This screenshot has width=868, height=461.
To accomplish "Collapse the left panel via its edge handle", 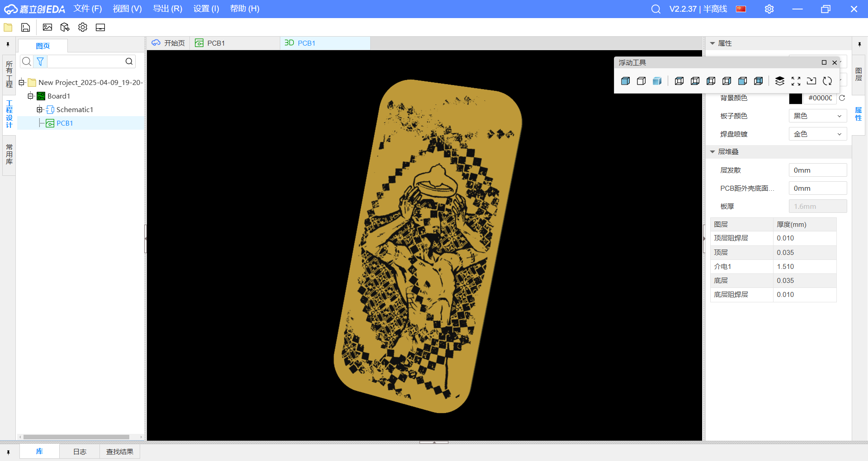I will tap(146, 239).
